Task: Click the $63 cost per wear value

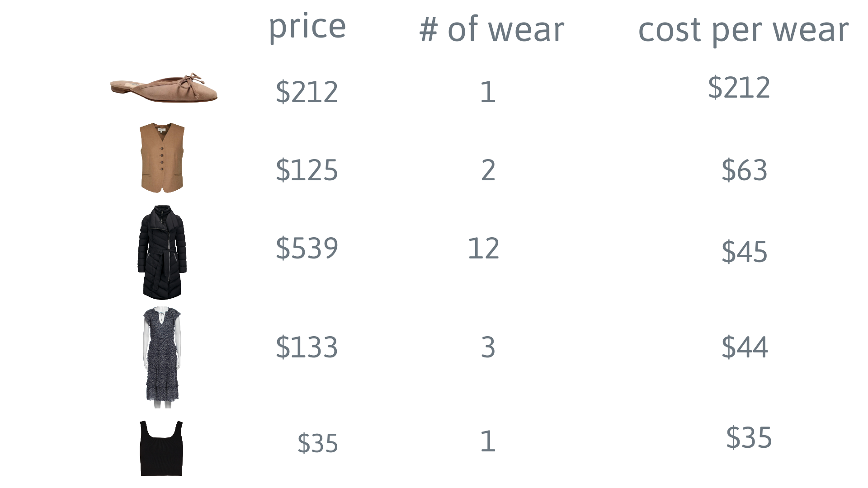Action: 744,170
